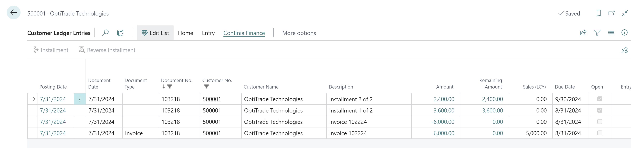Open the Customer Name column header
This screenshot has height=148, width=644.
[261, 87]
